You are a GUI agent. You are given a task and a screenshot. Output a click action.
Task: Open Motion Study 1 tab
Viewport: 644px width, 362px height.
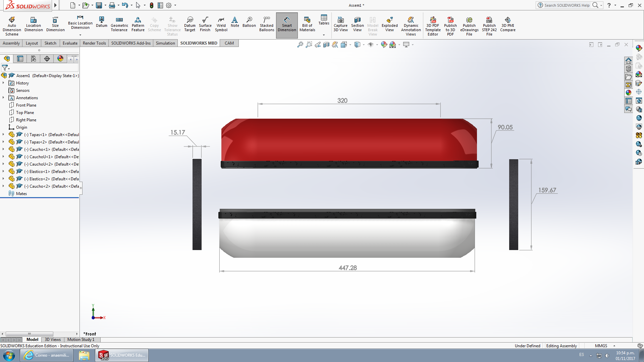(x=81, y=340)
